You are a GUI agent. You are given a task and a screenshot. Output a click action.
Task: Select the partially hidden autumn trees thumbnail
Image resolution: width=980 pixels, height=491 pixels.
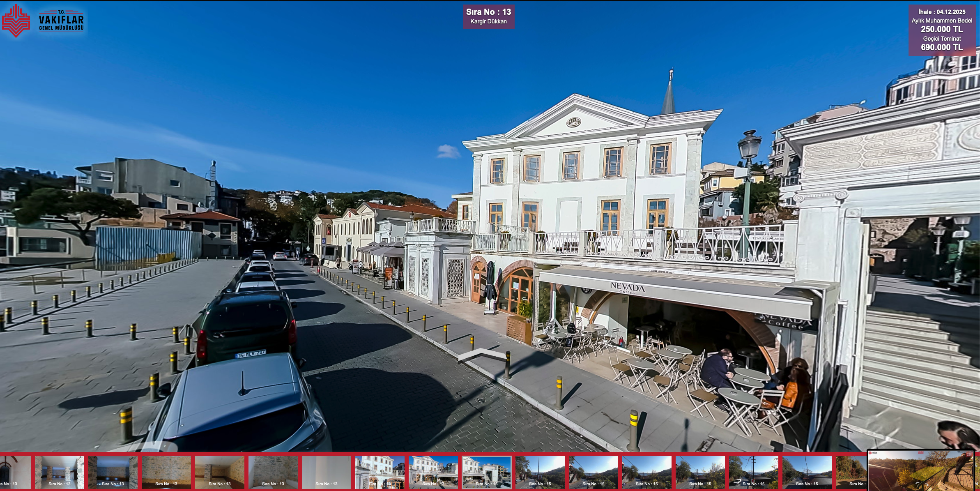tap(851, 472)
